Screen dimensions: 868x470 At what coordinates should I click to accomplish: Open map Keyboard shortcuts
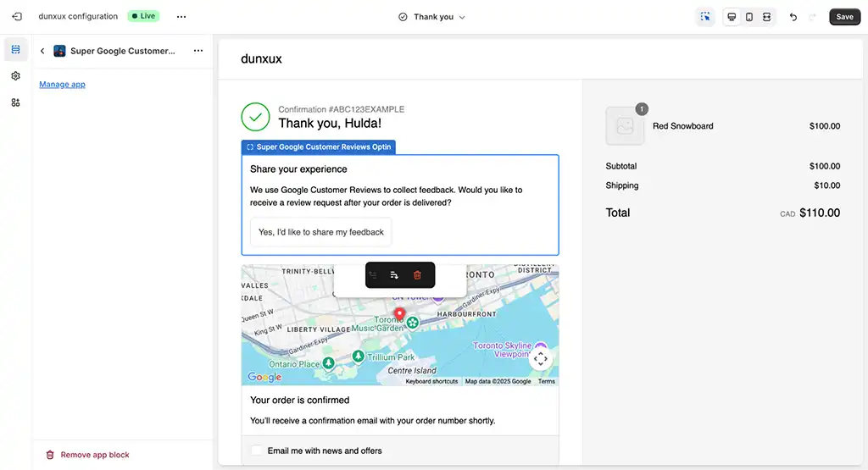[x=431, y=382]
